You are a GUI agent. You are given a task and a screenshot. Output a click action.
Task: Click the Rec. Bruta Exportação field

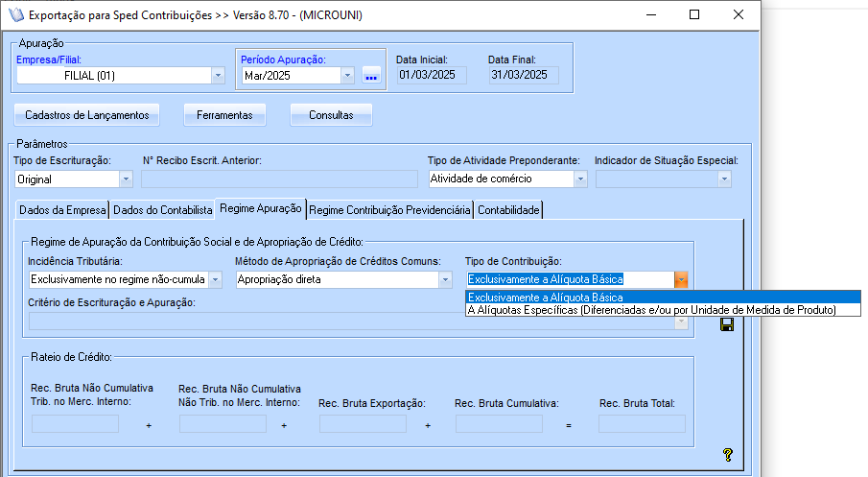pyautogui.click(x=363, y=424)
